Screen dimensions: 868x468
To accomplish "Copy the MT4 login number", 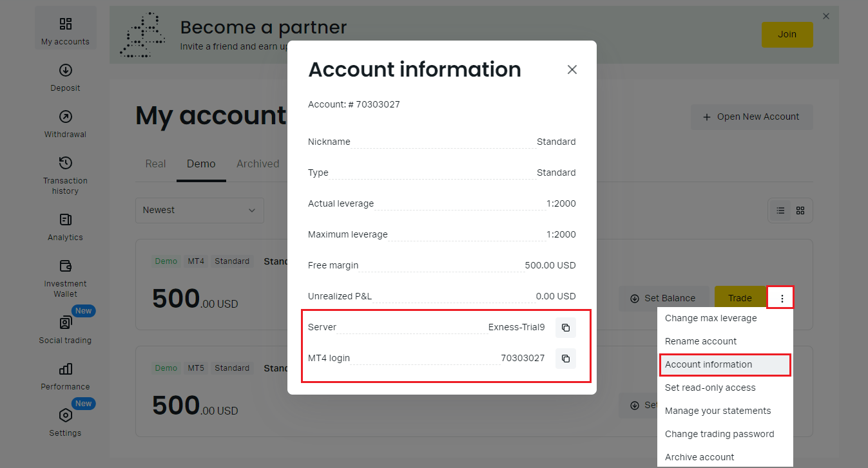I will point(565,358).
